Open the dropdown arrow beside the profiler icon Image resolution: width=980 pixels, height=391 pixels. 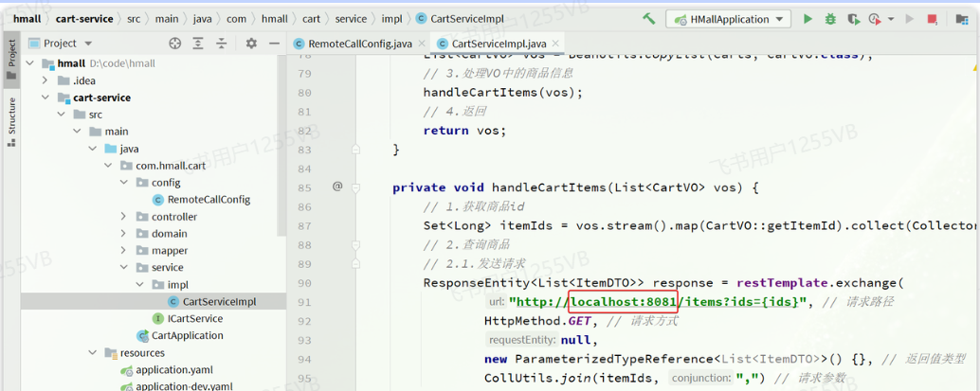(x=891, y=19)
